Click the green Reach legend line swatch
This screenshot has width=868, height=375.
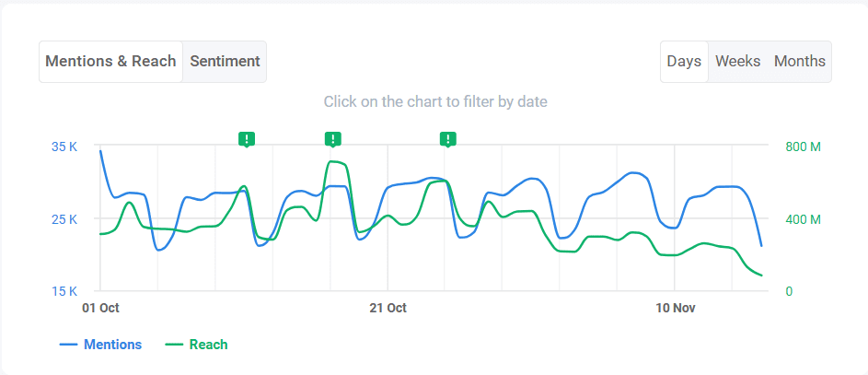[x=174, y=345]
